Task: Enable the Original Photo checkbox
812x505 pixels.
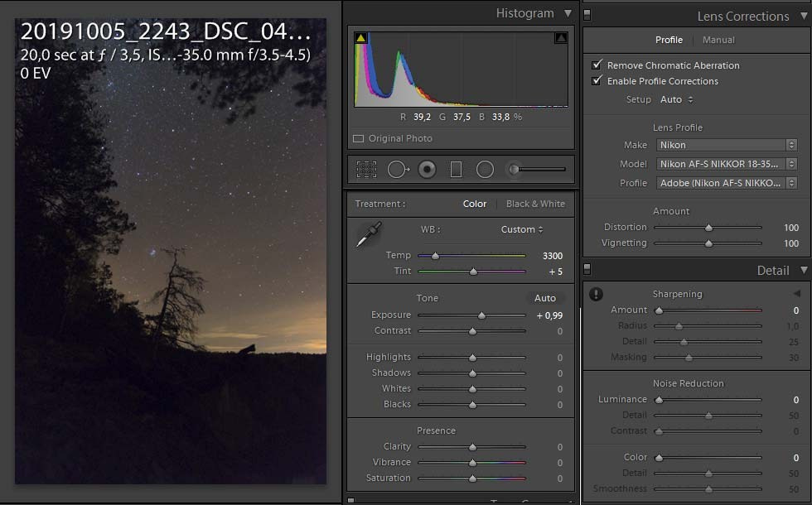Action: click(x=360, y=138)
